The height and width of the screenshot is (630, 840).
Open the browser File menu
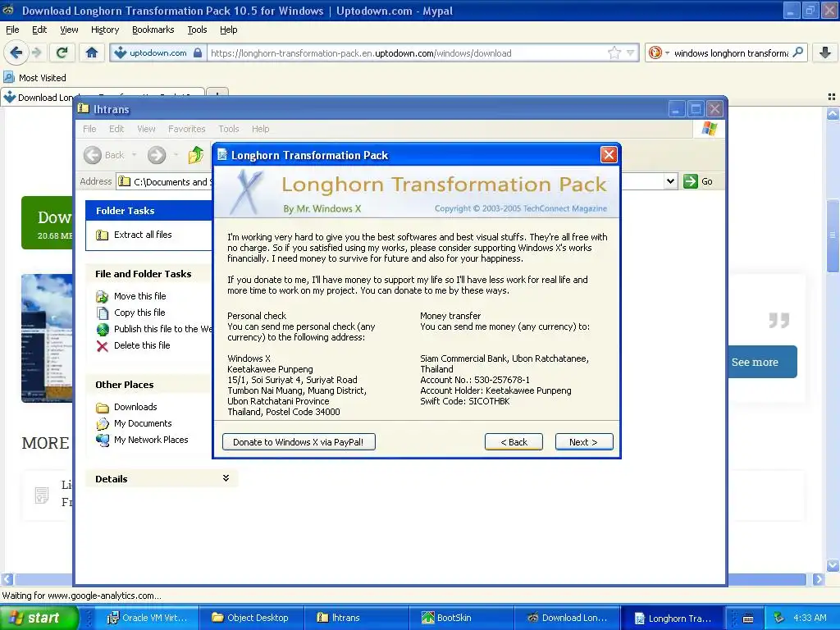(x=12, y=30)
